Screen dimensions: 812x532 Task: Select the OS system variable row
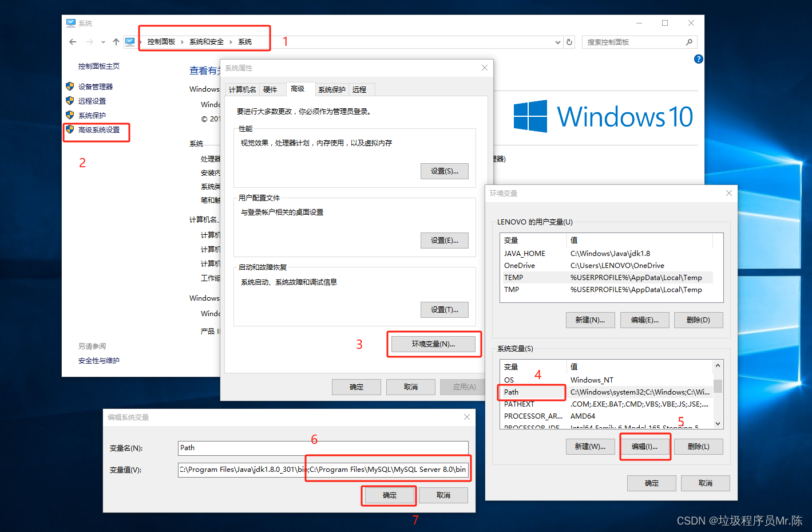point(607,380)
